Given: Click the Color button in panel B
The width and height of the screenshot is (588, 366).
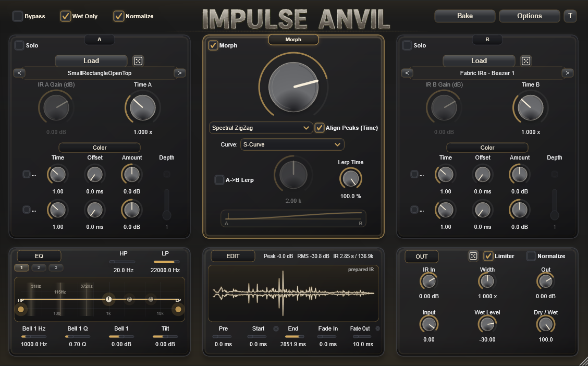Looking at the screenshot, I should click(487, 148).
